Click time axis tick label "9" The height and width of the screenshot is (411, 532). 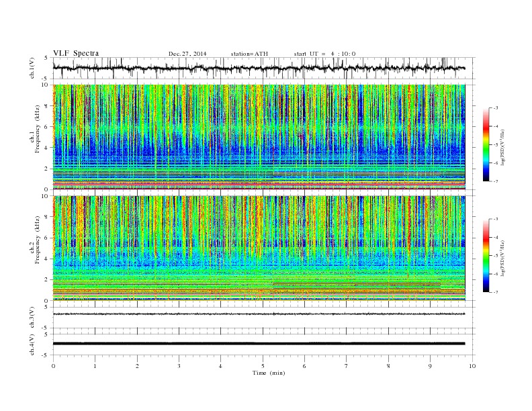pos(430,366)
